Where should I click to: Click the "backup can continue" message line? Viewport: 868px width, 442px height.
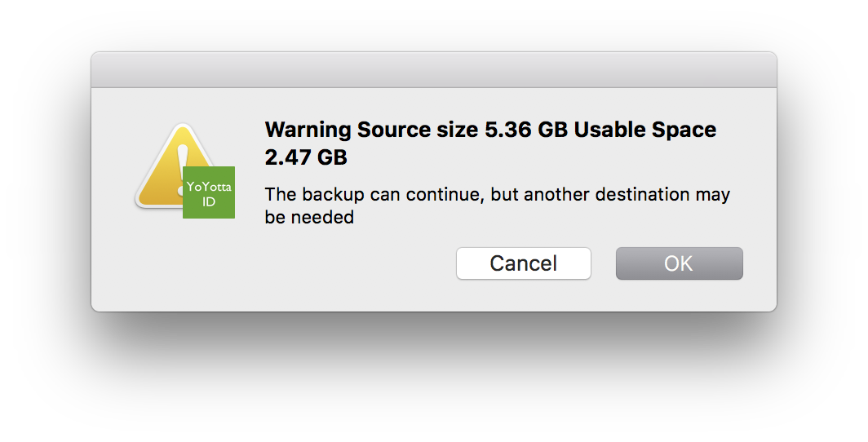pyautogui.click(x=497, y=195)
